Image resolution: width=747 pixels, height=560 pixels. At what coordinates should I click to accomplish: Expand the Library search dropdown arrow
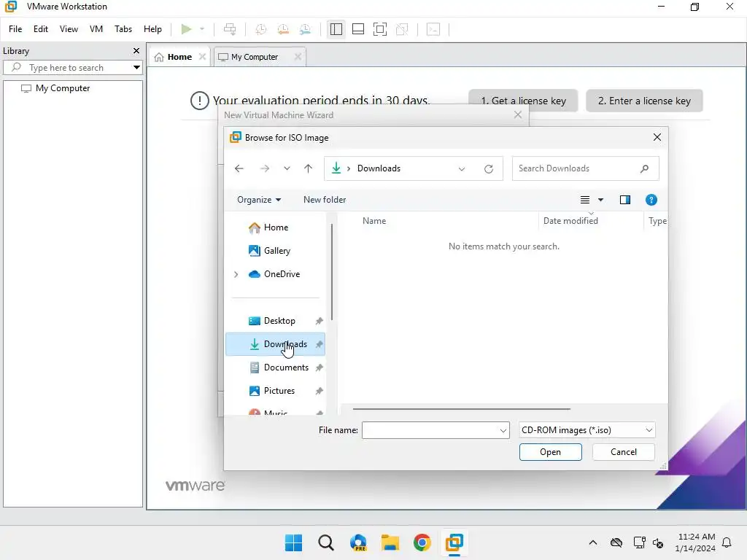[x=136, y=68]
